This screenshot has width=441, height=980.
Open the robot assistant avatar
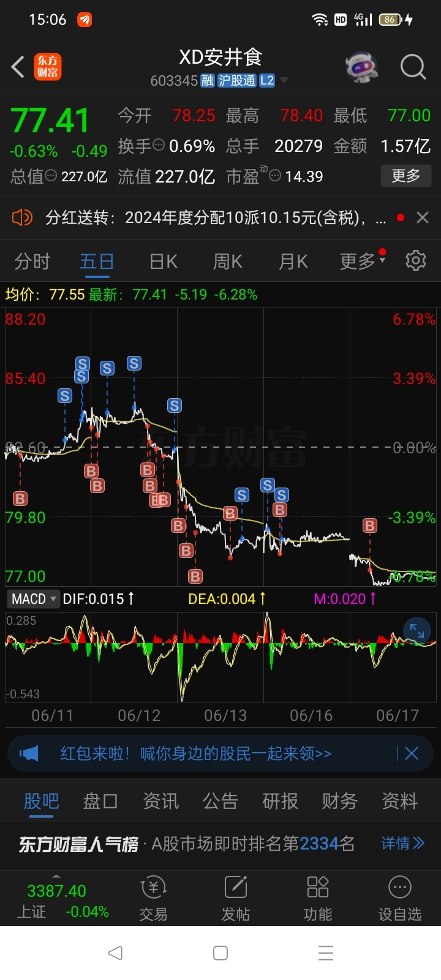coord(361,67)
